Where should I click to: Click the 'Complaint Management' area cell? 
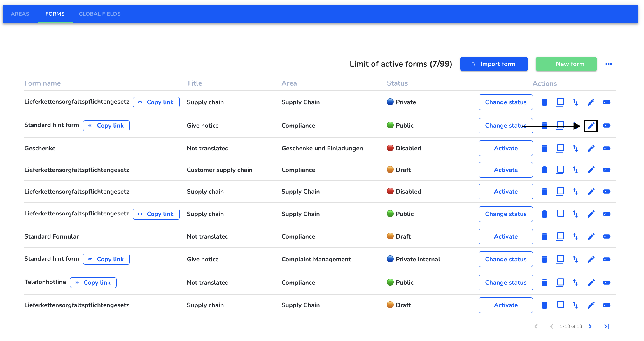tap(316, 259)
